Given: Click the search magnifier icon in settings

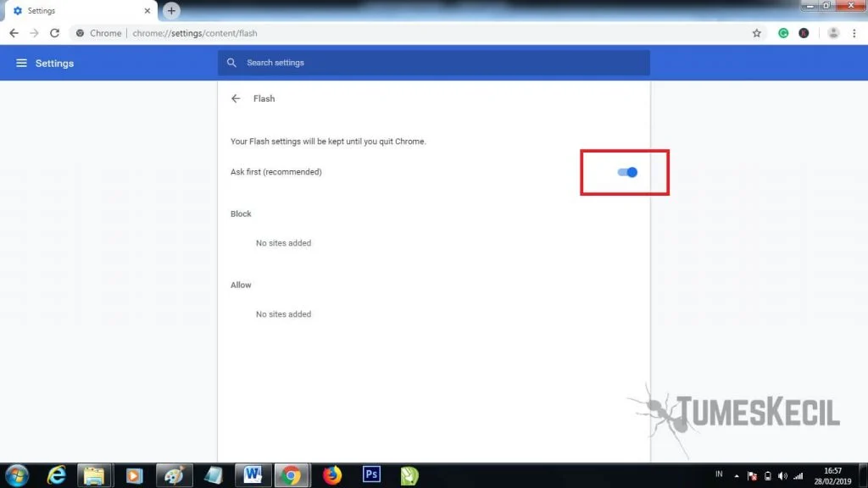Looking at the screenshot, I should [x=231, y=63].
